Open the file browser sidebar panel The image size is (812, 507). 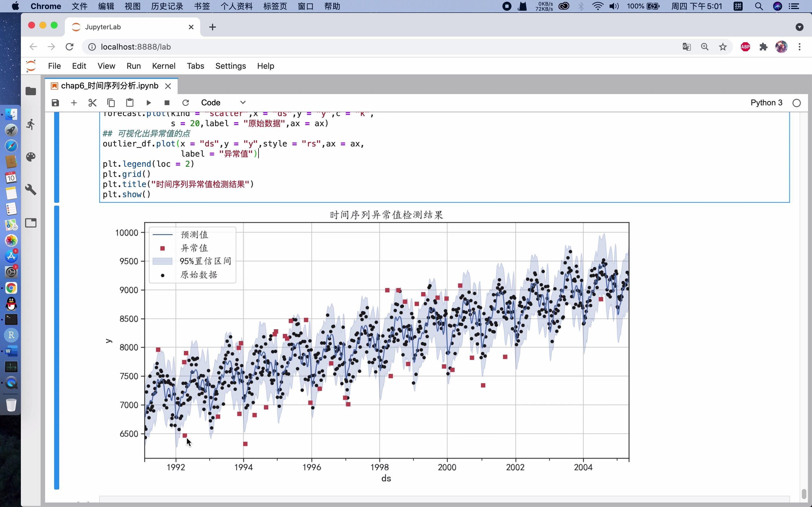[31, 91]
